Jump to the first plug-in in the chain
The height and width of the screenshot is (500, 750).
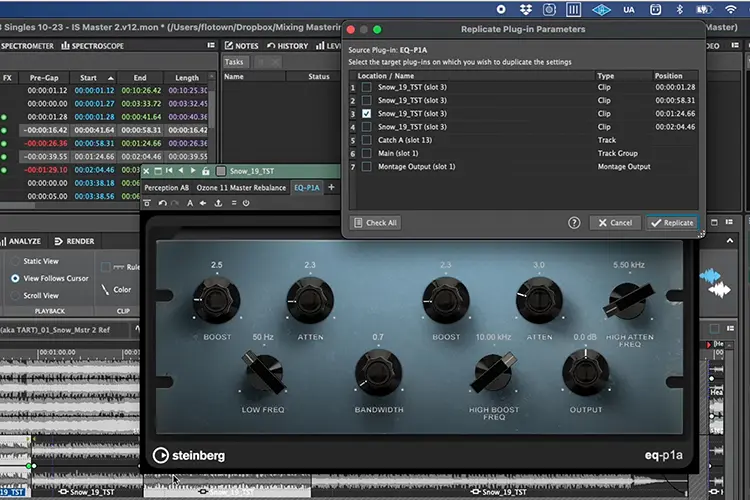169,171
